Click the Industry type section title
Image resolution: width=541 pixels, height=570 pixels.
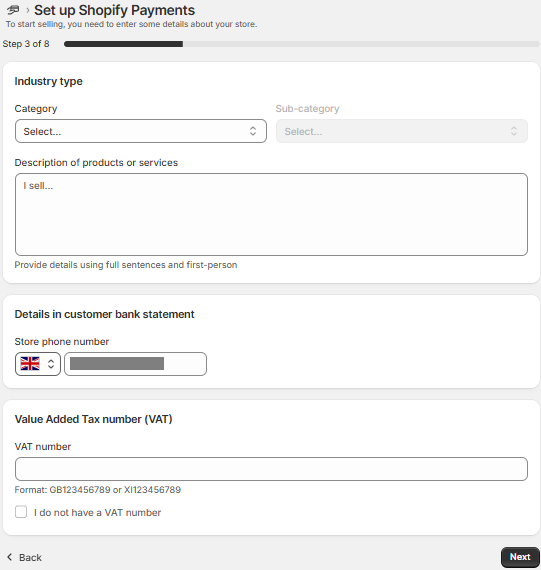(x=48, y=81)
